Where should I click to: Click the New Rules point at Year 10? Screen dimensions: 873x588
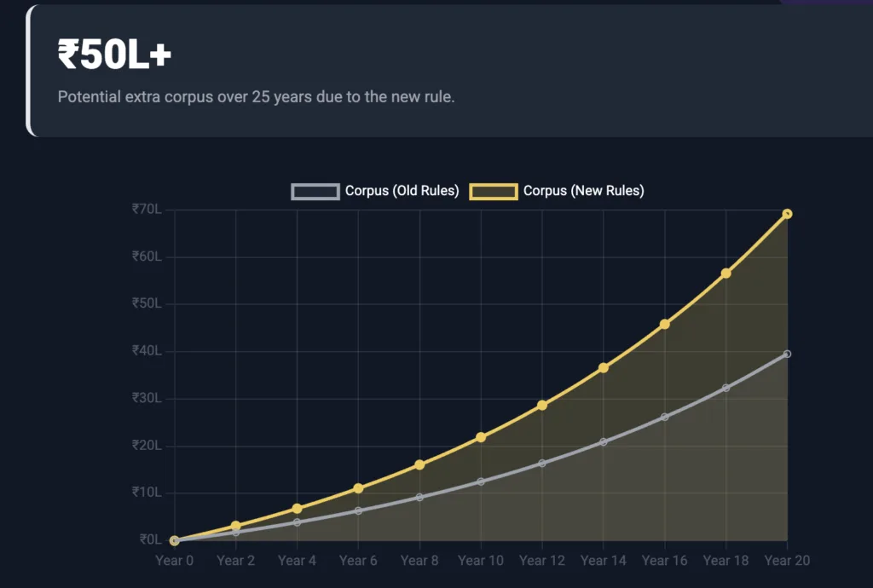[x=481, y=437]
